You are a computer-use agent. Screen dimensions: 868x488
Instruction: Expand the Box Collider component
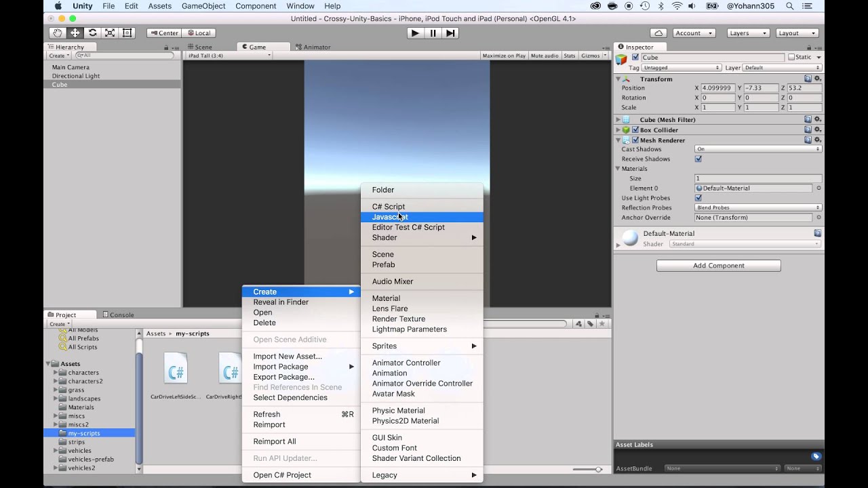[x=618, y=129]
